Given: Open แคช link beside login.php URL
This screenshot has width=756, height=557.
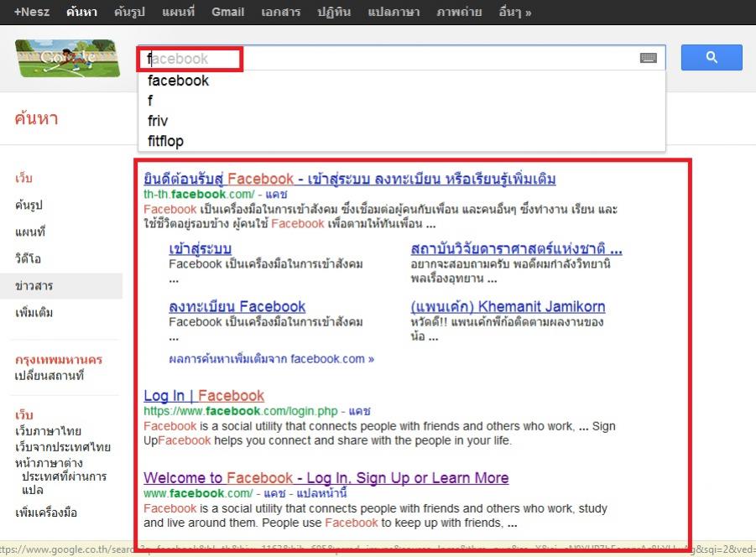Looking at the screenshot, I should 360,411.
